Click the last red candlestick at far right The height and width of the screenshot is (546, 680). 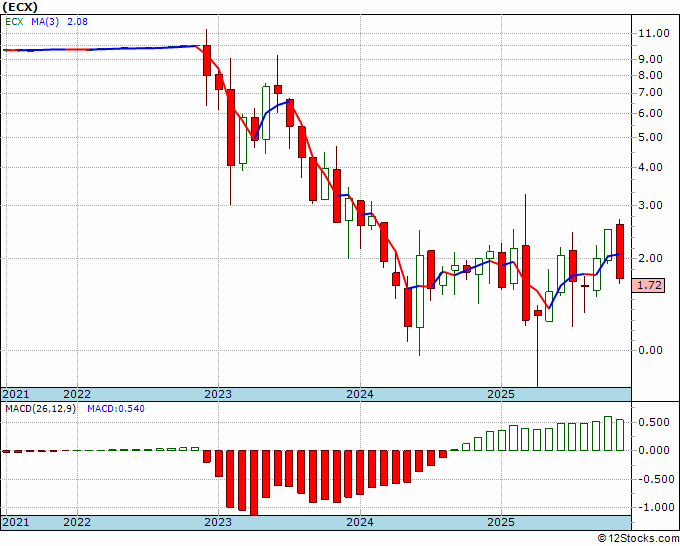point(620,251)
